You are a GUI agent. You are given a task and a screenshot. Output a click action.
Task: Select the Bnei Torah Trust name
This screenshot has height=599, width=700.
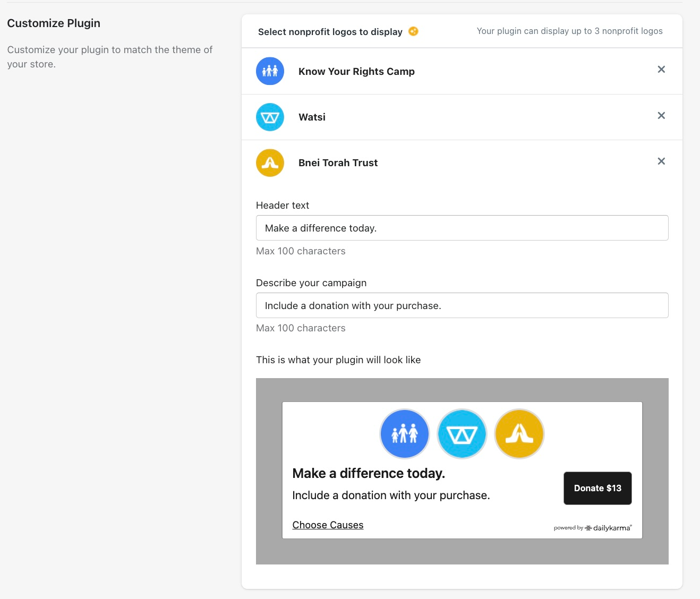pos(338,163)
